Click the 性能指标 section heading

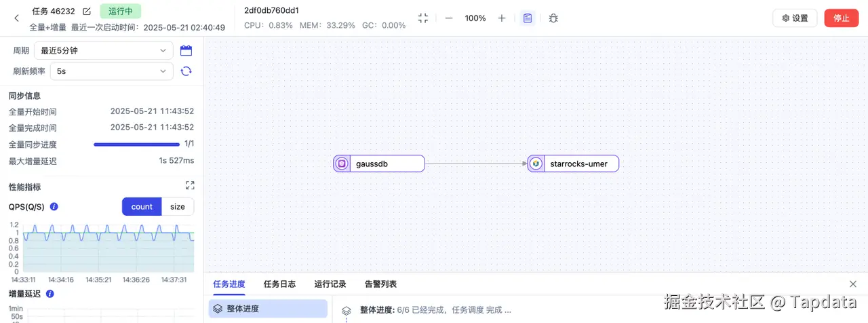click(x=24, y=187)
